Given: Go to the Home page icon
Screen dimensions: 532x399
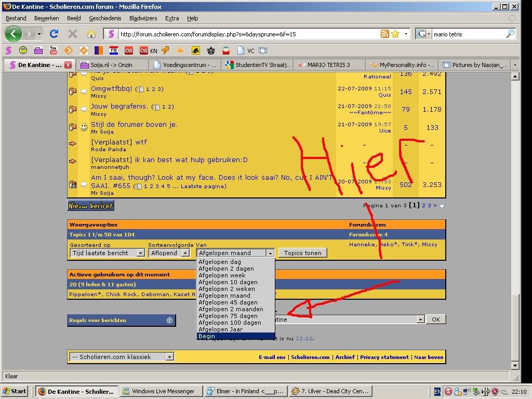Looking at the screenshot, I should [91, 34].
